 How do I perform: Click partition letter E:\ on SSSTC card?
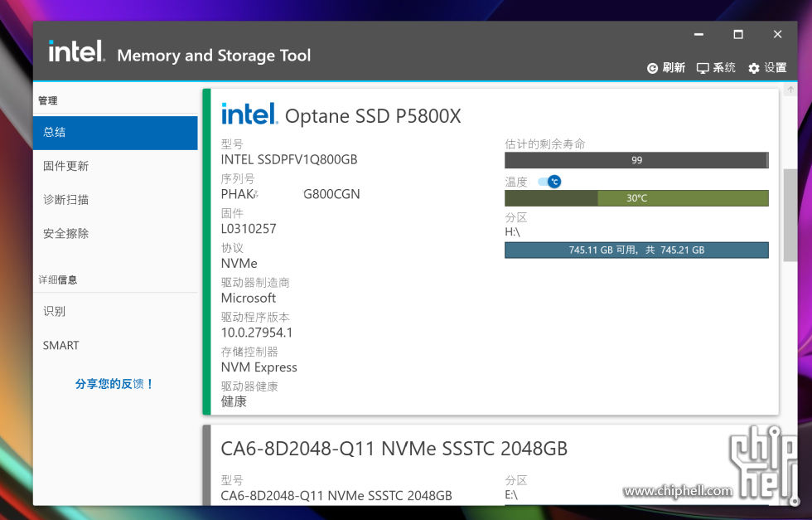tap(511, 495)
